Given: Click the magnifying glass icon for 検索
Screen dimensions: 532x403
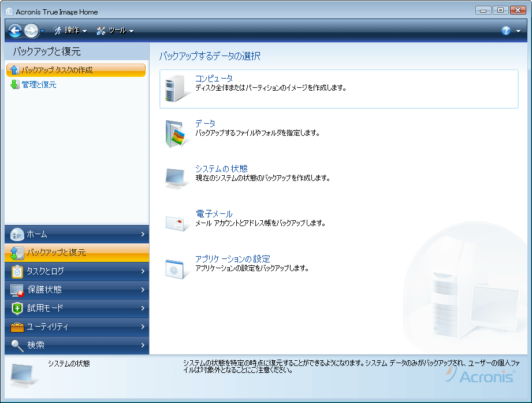Looking at the screenshot, I should tap(17, 346).
